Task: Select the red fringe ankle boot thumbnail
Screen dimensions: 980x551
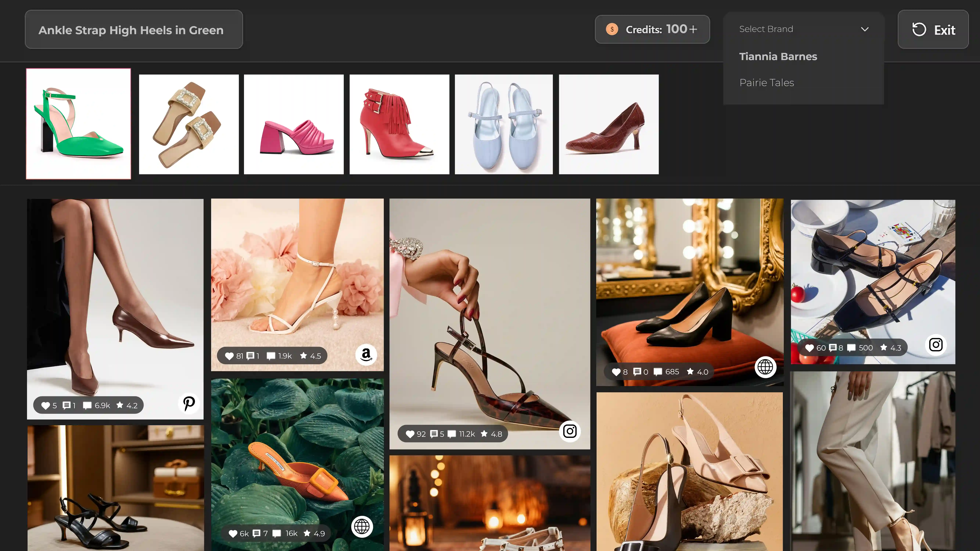Action: 399,124
